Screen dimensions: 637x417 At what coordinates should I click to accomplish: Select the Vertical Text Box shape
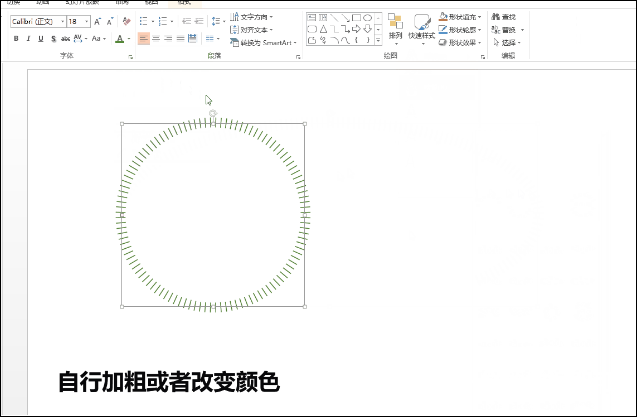pos(323,17)
